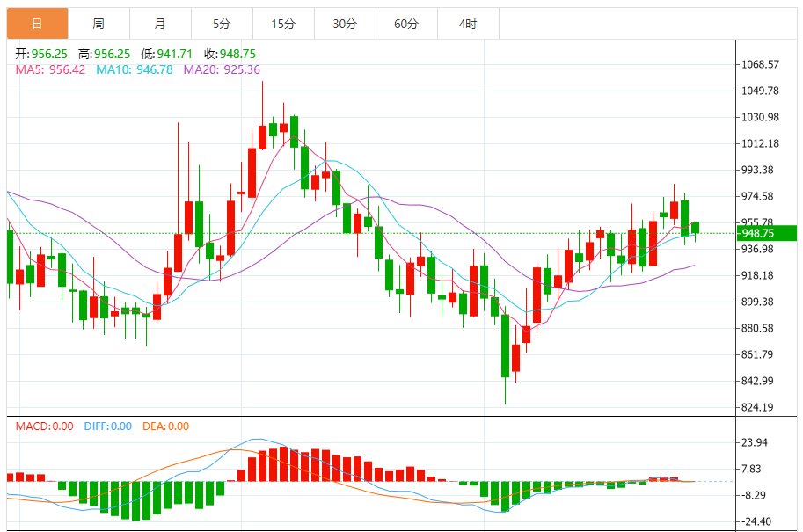Image resolution: width=803 pixels, height=532 pixels.
Task: Click the green 948.75 current price tag
Action: point(766,234)
